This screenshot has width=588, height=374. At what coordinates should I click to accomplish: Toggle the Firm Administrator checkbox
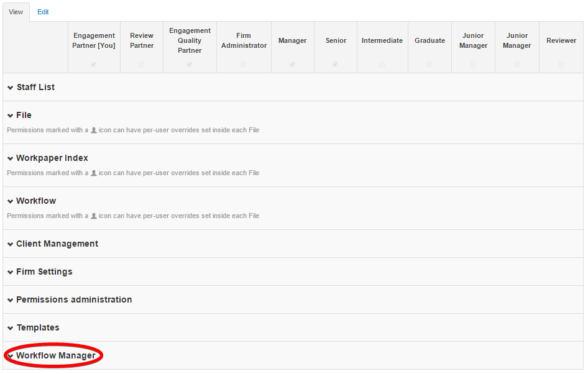click(x=244, y=65)
